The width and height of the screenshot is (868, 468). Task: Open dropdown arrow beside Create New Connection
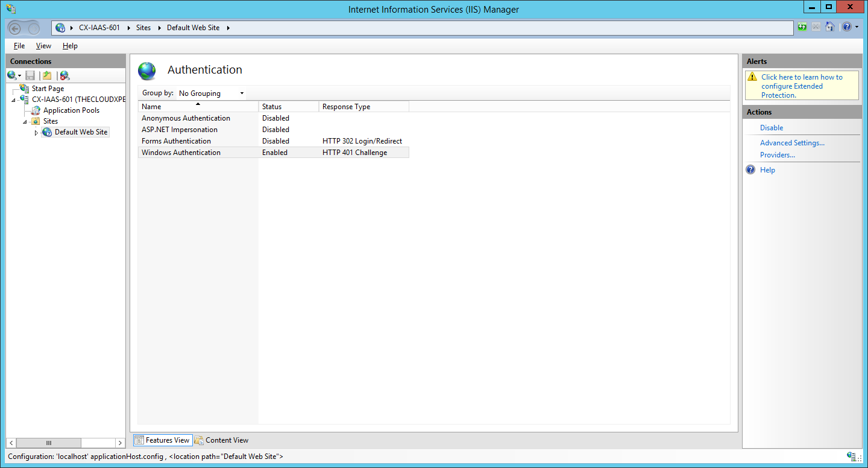coord(19,76)
